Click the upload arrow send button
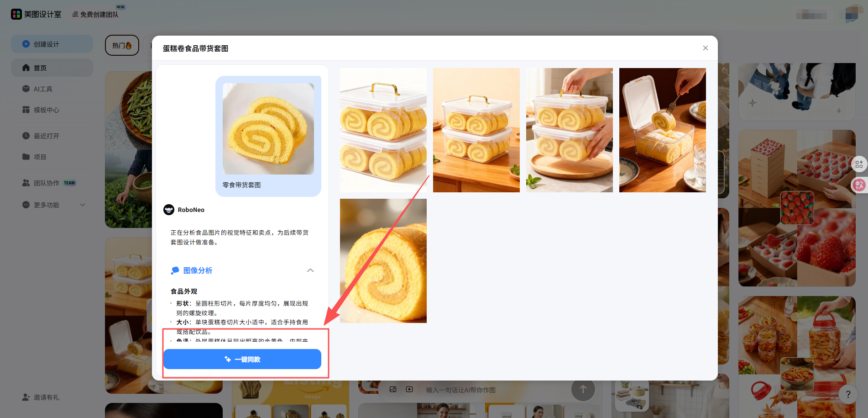868x418 pixels. coord(583,390)
